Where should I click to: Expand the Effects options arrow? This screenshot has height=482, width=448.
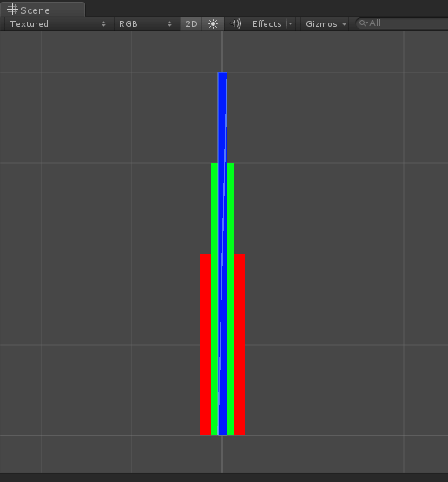coord(290,23)
